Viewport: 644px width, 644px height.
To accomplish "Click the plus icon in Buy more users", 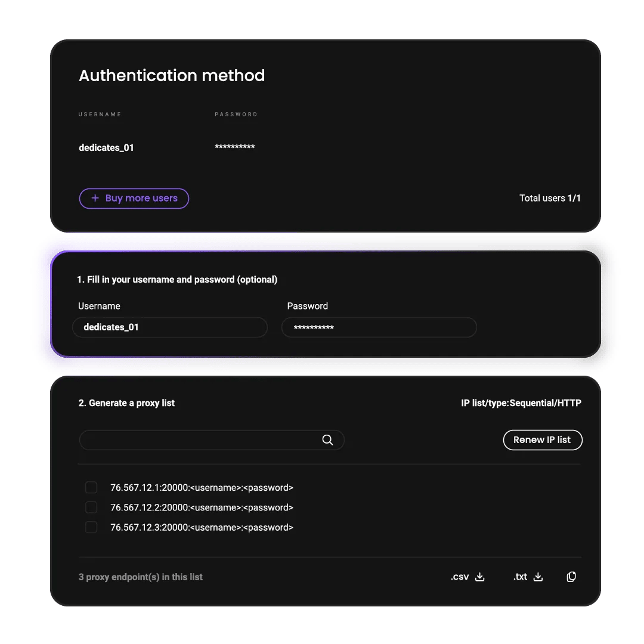I will [95, 199].
